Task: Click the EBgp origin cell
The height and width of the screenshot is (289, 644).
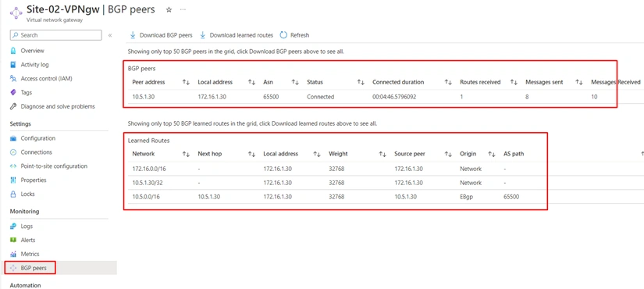Action: pyautogui.click(x=467, y=197)
